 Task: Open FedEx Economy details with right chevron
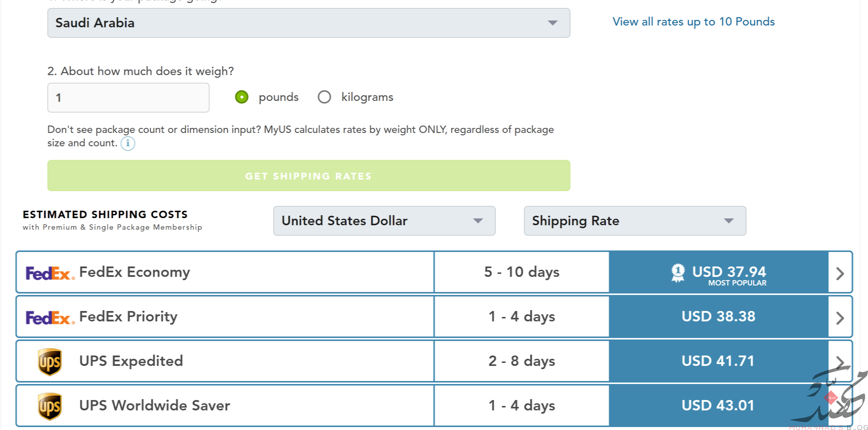(x=840, y=273)
